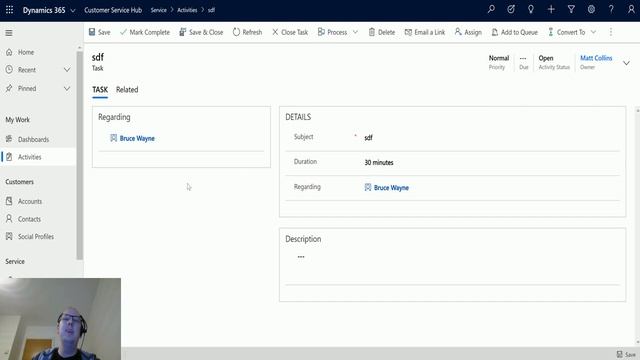Click the Normal priority header field
The image size is (640, 360).
click(x=499, y=62)
